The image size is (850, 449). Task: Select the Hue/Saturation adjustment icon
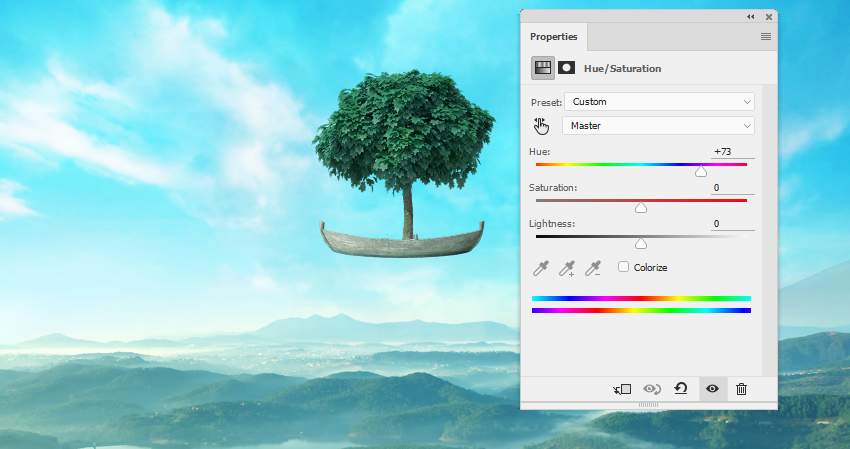(x=543, y=68)
